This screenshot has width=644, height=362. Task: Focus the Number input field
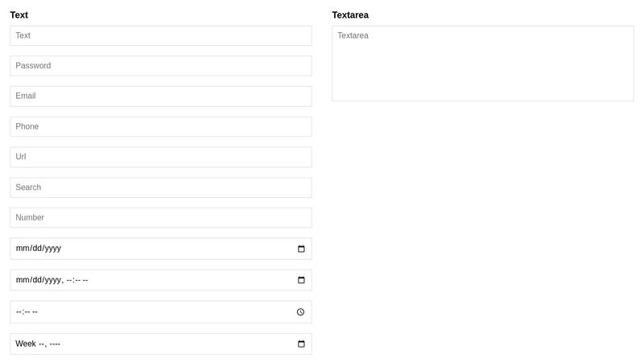coord(161,218)
